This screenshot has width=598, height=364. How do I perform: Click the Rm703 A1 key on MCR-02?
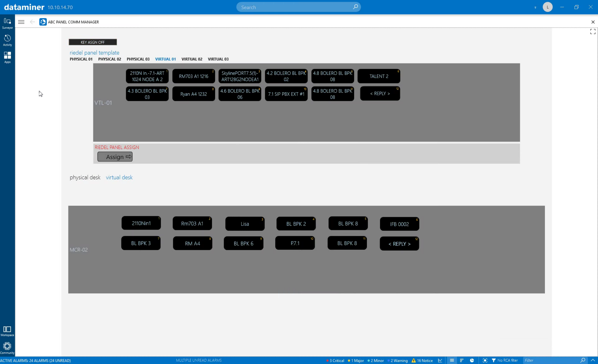192,223
